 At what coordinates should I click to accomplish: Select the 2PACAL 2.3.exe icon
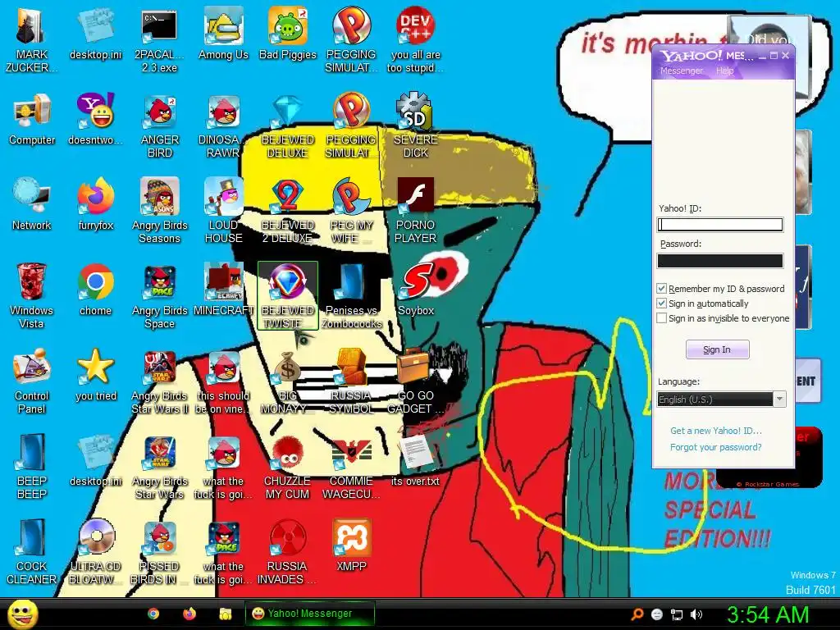point(159,39)
